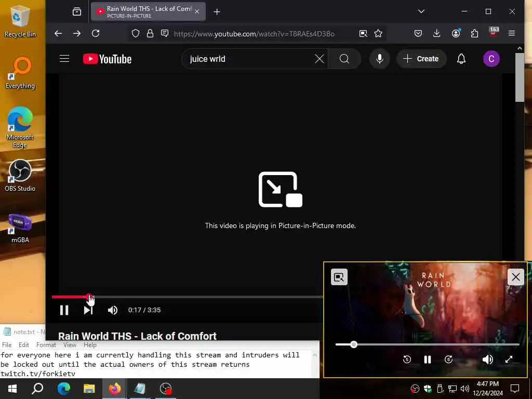Go forward to next page
Image resolution: width=532 pixels, height=399 pixels.
77,33
